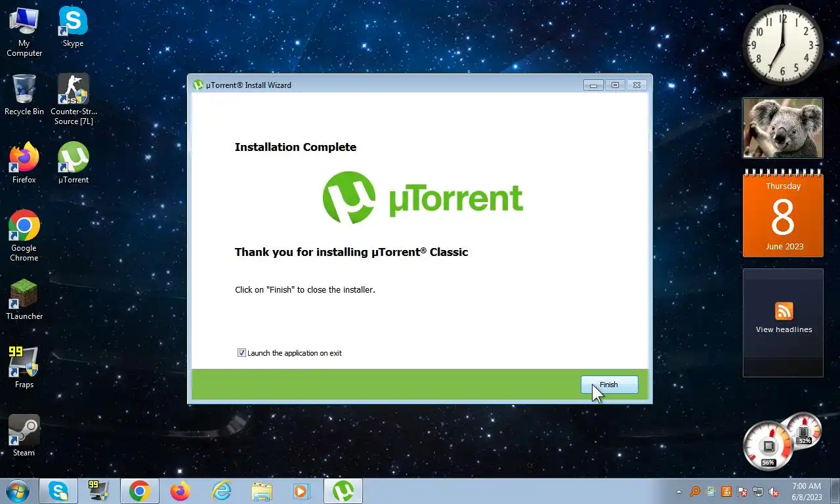The width and height of the screenshot is (840, 504).
Task: Select the Recycle Bin desktop icon
Action: tap(24, 95)
